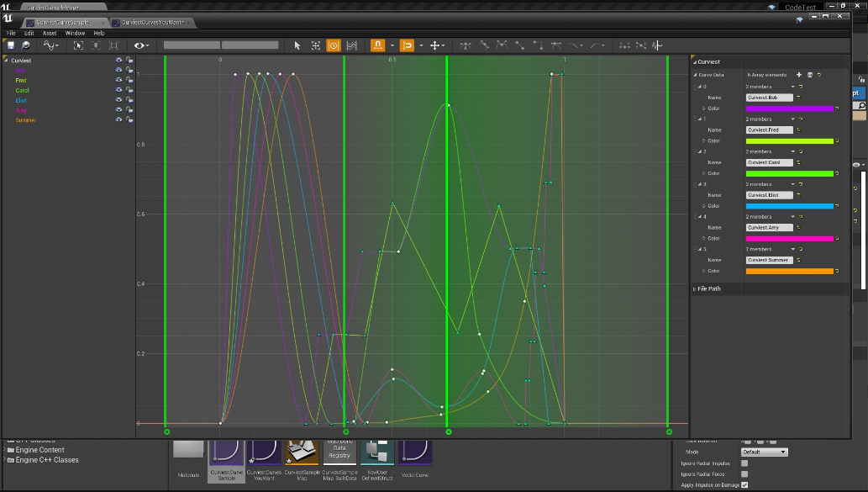
Task: Tick Ignore Radial Impulse checkbox
Action: (x=744, y=463)
